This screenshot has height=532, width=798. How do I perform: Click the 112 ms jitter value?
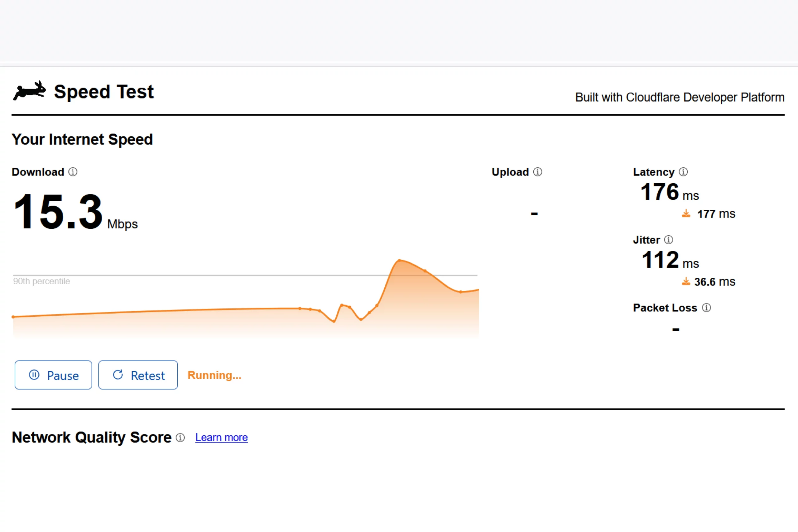(x=660, y=260)
